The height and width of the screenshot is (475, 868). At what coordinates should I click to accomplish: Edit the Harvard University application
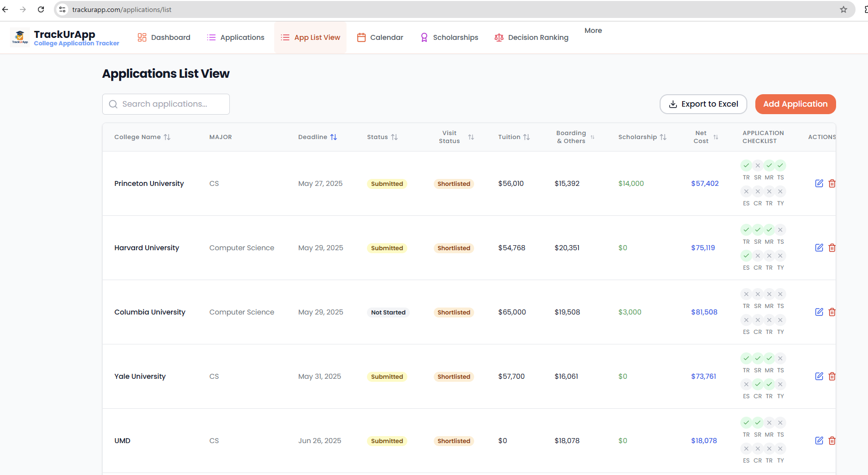pos(819,248)
